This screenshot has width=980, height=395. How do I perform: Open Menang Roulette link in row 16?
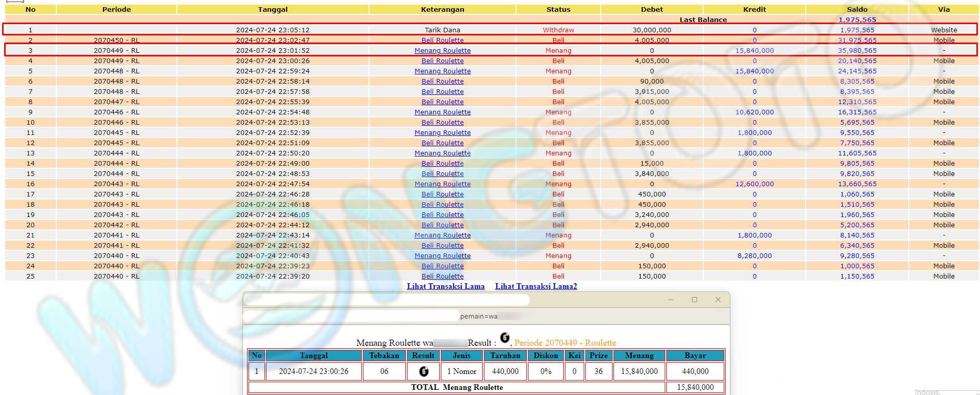tap(442, 184)
